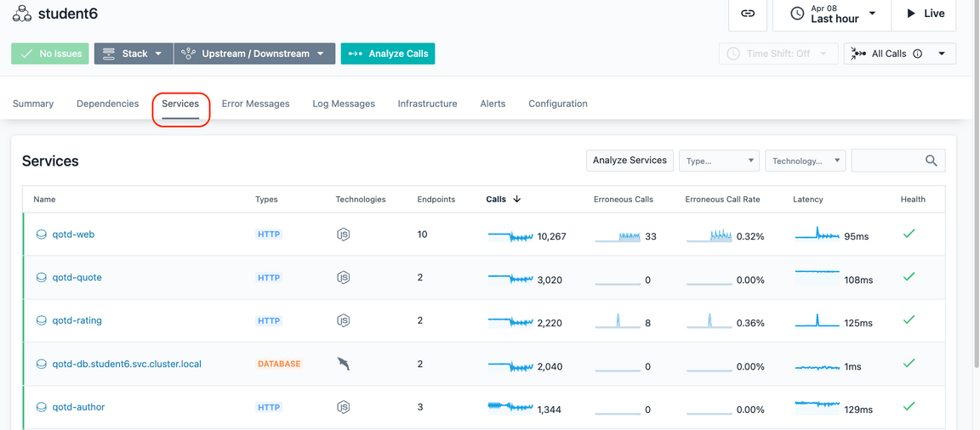Sort by the Latency column header
The width and height of the screenshot is (980, 430).
tap(808, 200)
